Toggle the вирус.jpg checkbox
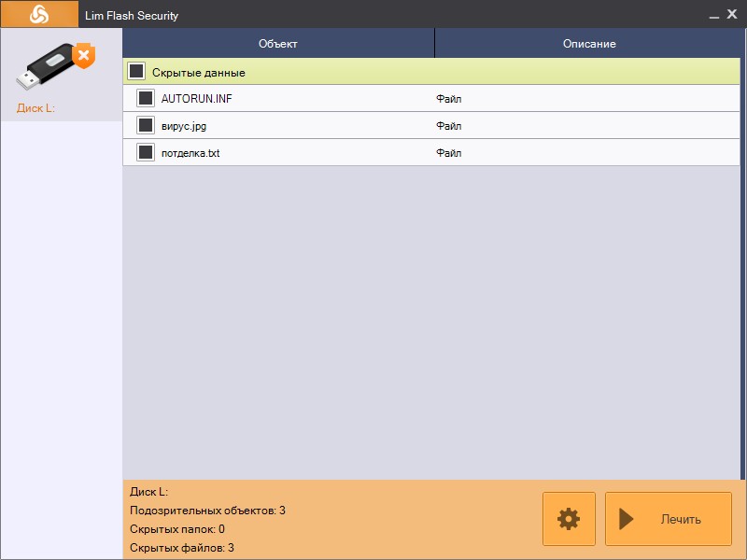 point(146,125)
